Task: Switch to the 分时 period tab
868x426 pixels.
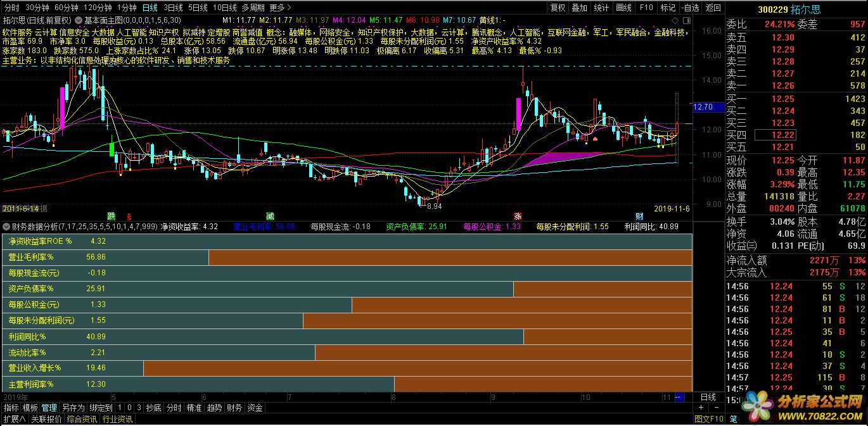Action: (11, 8)
